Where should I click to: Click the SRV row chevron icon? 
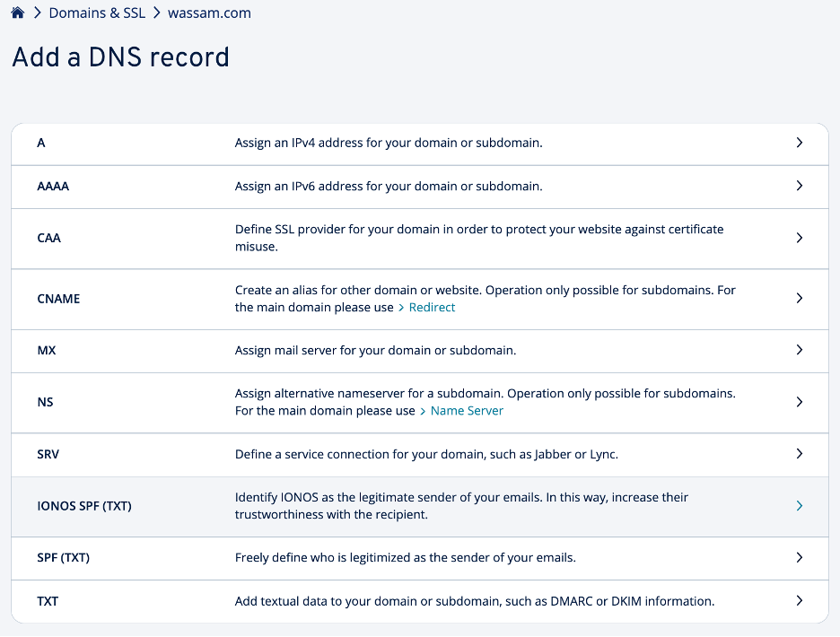[799, 454]
